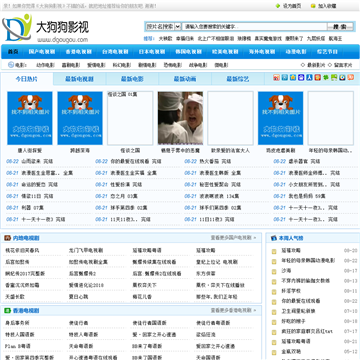The height and width of the screenshot is (360, 360).
Task: Click the 航海王 hot search link
Action: [x=335, y=38]
